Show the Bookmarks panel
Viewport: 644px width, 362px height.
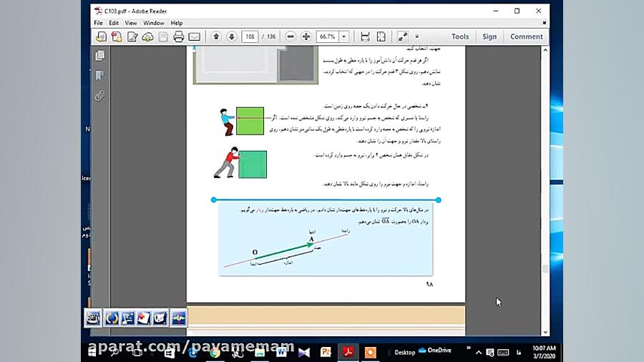click(x=99, y=76)
